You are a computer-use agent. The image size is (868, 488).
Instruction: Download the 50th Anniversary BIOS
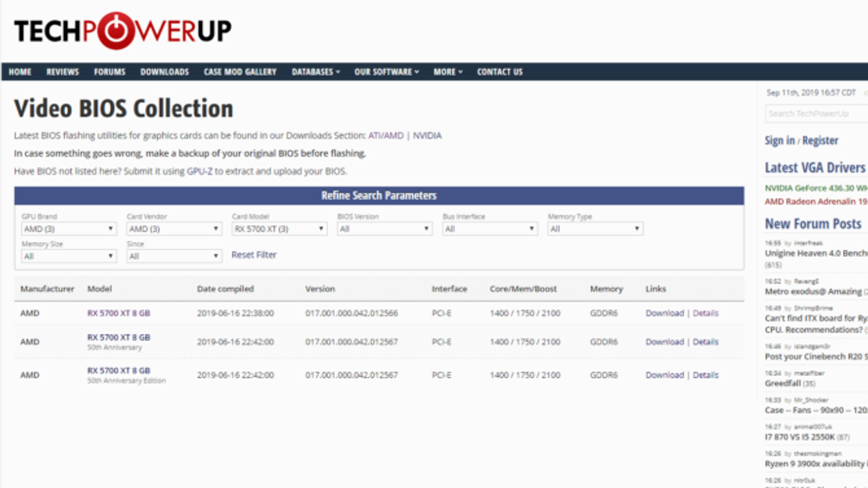pyautogui.click(x=665, y=342)
